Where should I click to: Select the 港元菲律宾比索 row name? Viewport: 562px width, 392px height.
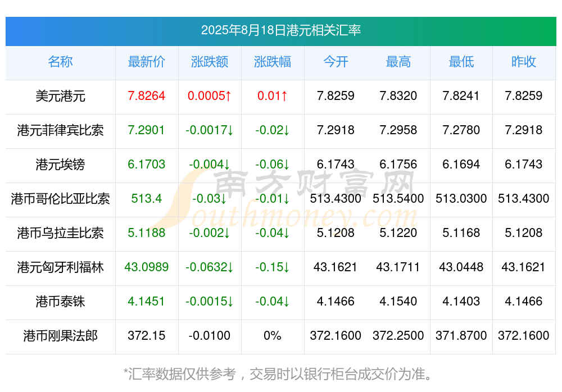(x=60, y=130)
